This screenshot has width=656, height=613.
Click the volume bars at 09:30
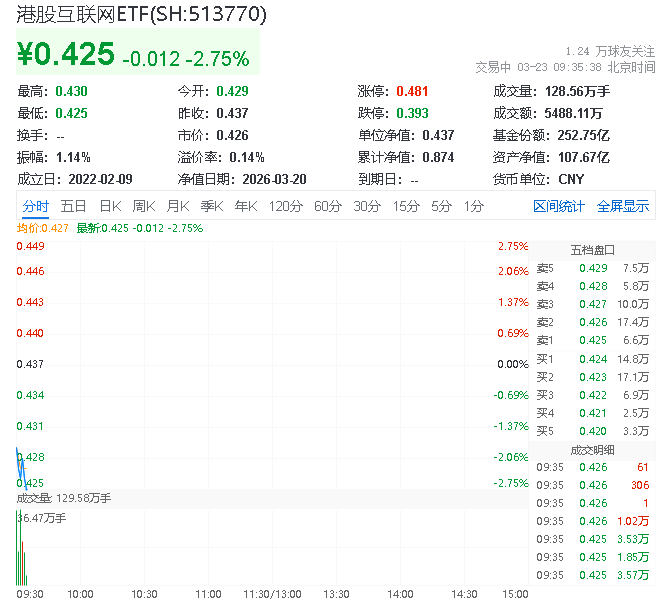[x=20, y=550]
